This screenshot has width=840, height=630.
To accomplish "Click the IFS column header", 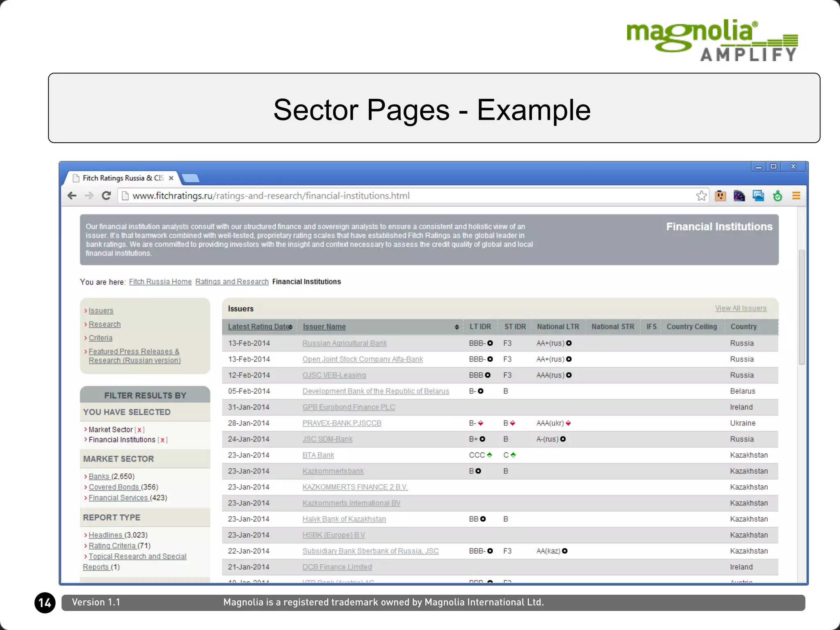I will point(651,327).
